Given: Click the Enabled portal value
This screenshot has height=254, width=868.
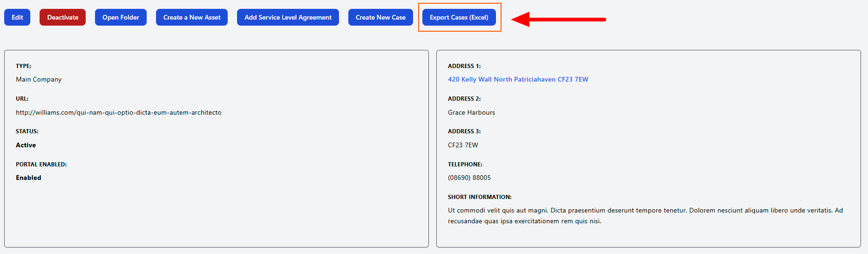Looking at the screenshot, I should point(28,178).
